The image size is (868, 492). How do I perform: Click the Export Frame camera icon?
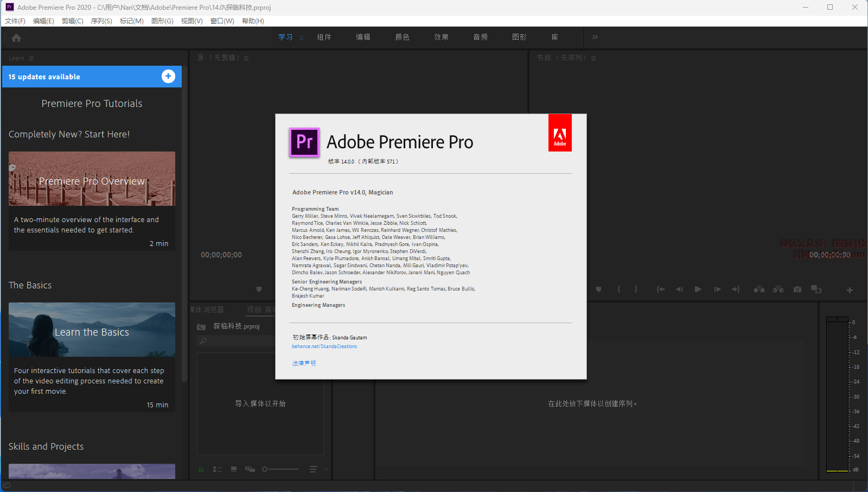coord(797,289)
